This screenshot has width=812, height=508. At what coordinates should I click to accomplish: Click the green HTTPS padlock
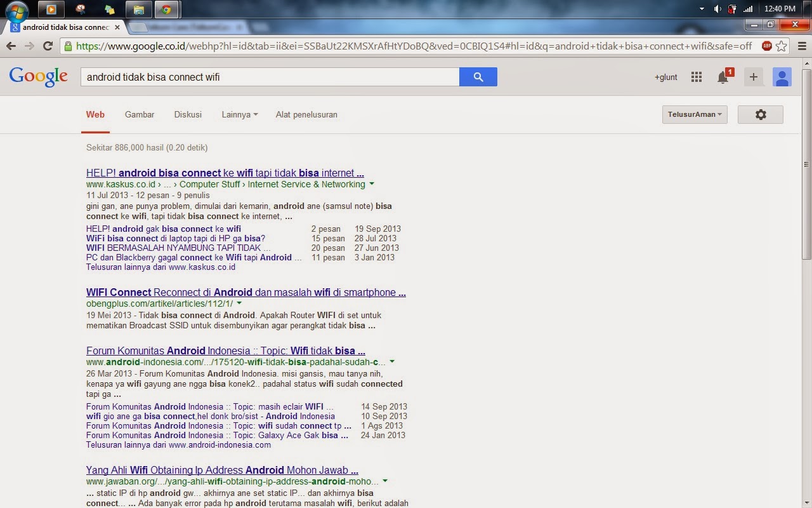coord(69,46)
